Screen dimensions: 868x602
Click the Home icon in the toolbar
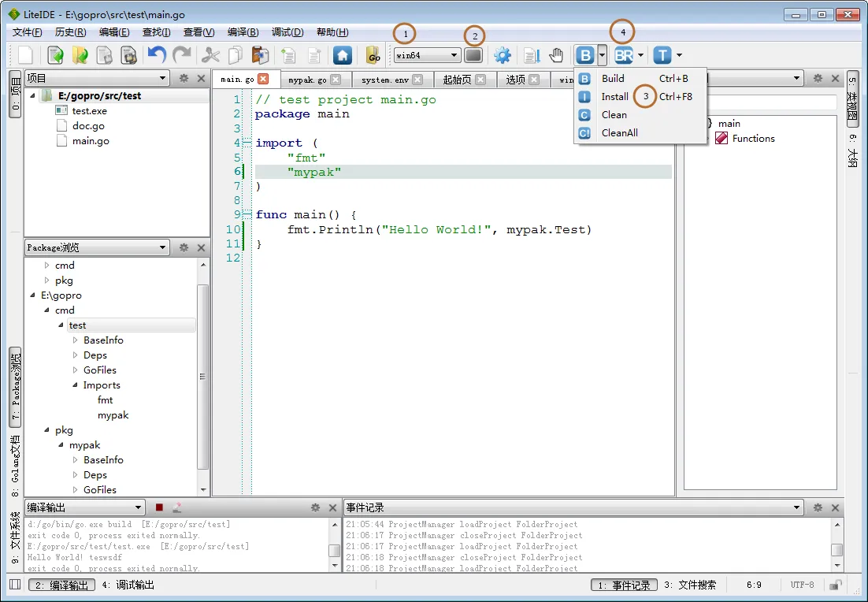click(342, 55)
